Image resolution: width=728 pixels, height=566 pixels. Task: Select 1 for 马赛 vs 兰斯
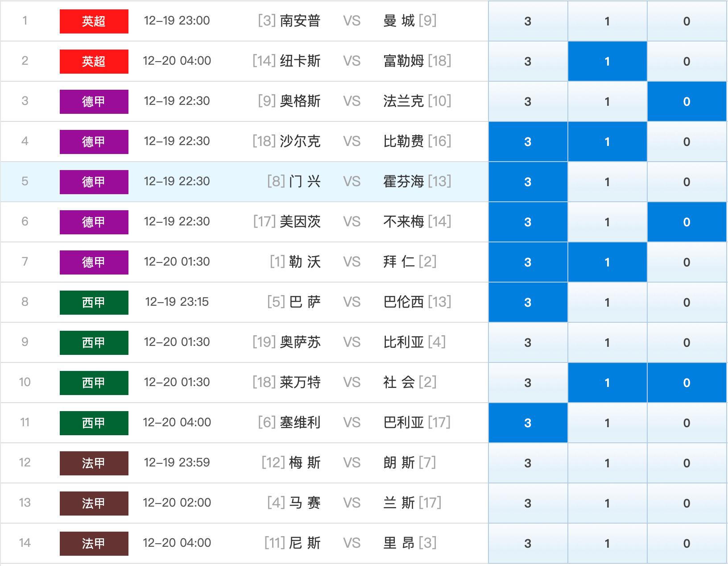point(608,503)
